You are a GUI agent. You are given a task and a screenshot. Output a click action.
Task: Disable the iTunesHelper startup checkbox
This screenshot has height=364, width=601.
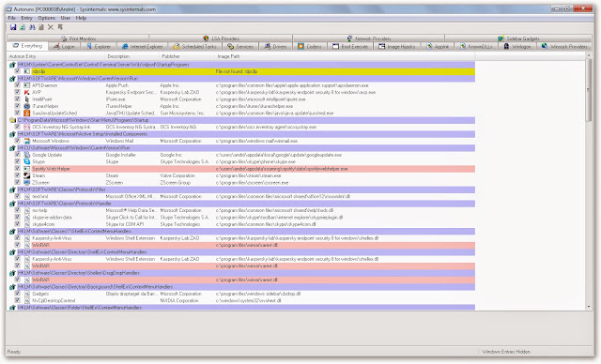[17, 106]
